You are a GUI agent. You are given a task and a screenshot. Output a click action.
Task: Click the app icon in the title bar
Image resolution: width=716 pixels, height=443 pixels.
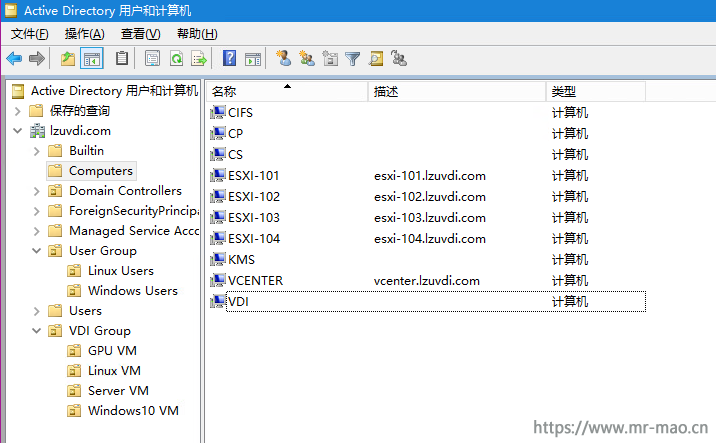click(11, 11)
